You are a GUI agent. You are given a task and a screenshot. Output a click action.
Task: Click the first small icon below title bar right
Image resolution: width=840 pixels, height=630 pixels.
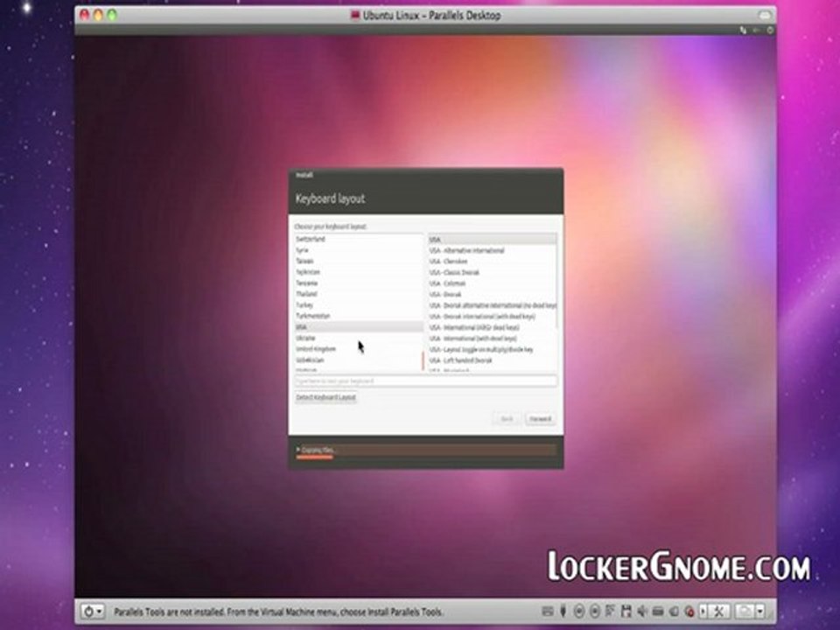[743, 31]
